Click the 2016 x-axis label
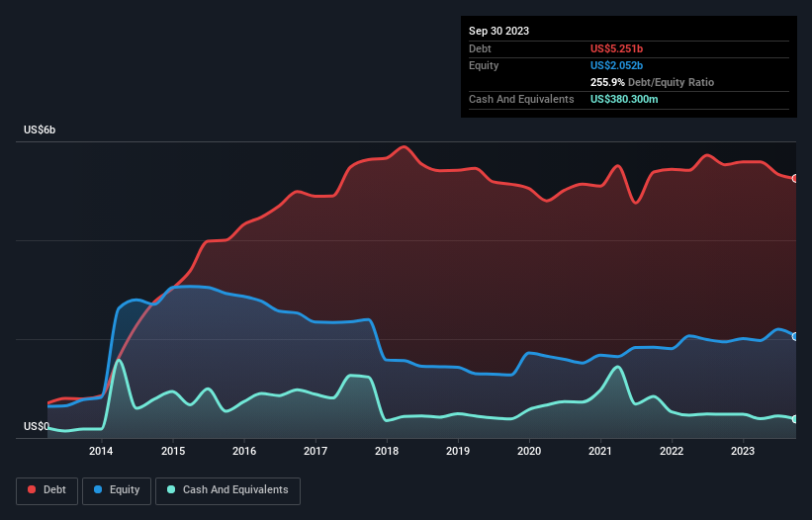812x520 pixels. 244,451
